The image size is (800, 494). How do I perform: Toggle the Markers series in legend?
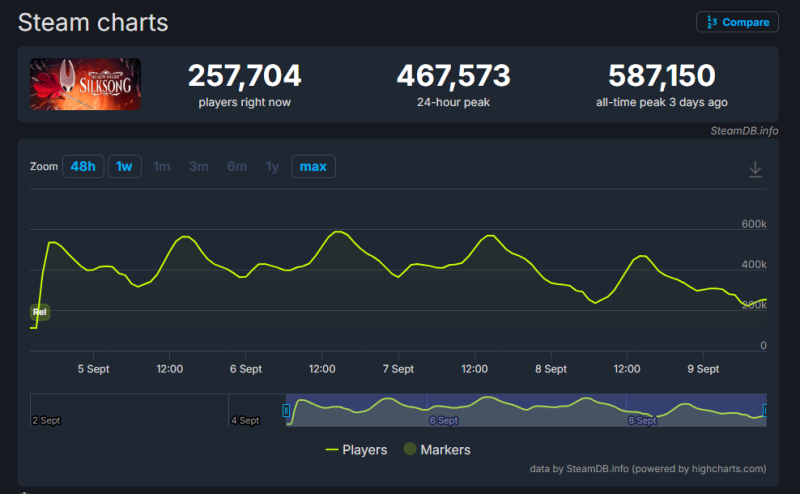pyautogui.click(x=437, y=450)
